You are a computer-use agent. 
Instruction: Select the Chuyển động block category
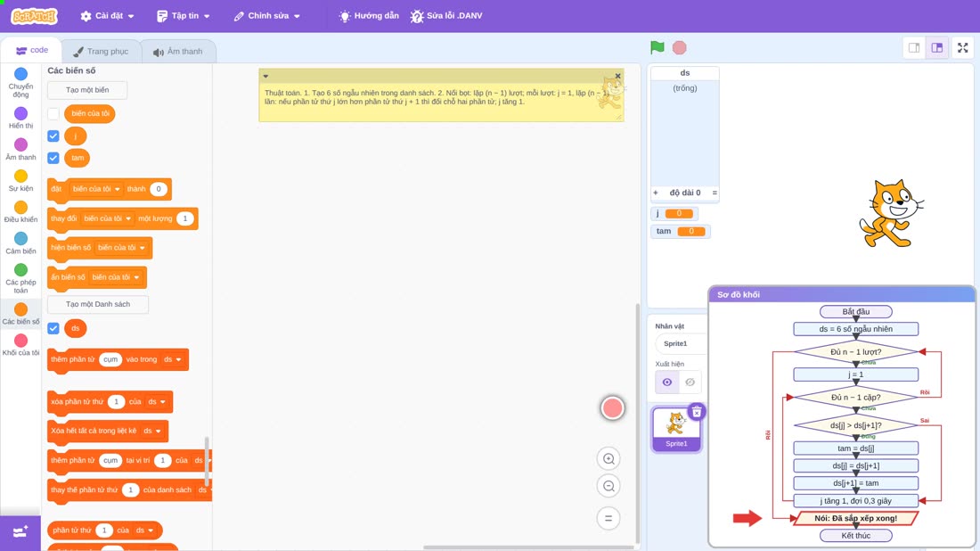click(20, 83)
